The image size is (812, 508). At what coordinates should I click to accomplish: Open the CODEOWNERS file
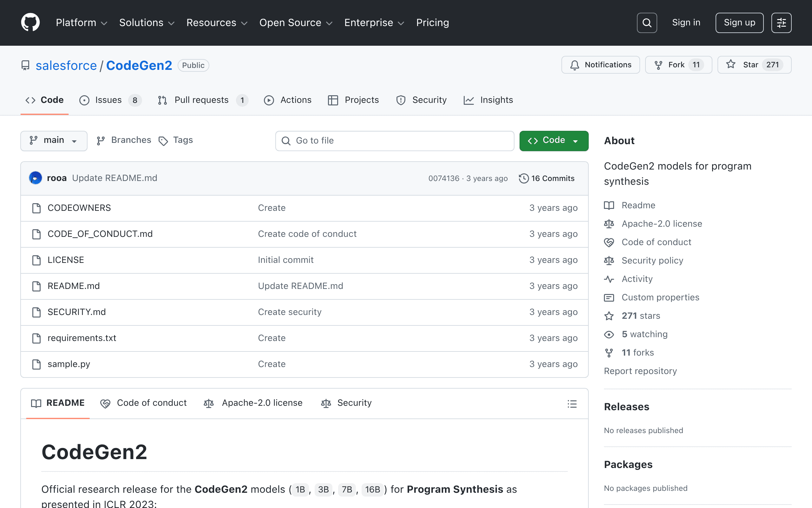[79, 208]
